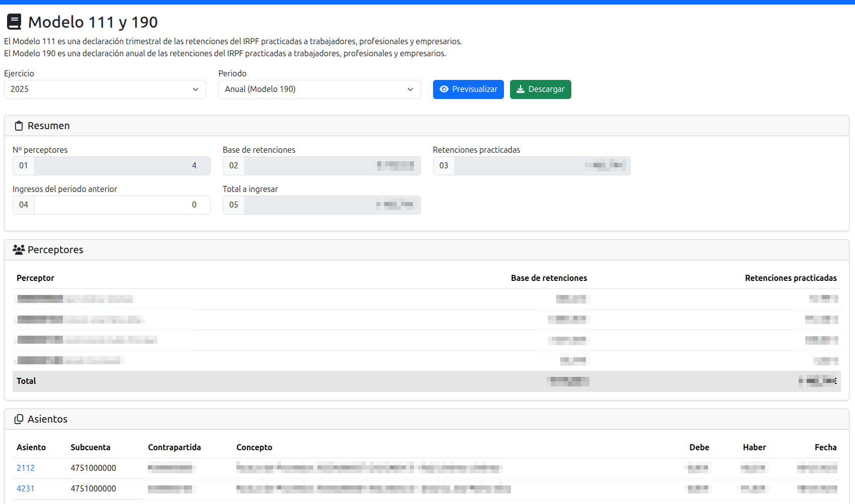Open the Periodo dropdown showing Anual
The width and height of the screenshot is (855, 504).
pyautogui.click(x=319, y=89)
